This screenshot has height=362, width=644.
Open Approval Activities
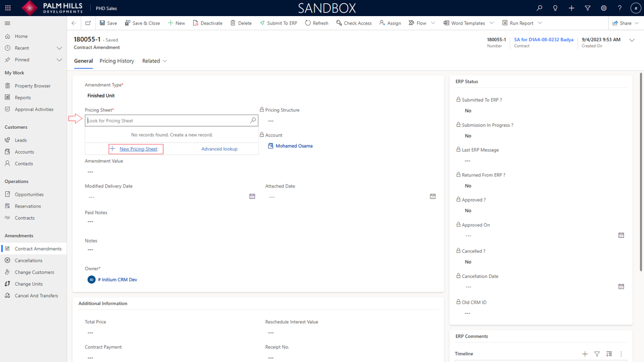(x=33, y=109)
